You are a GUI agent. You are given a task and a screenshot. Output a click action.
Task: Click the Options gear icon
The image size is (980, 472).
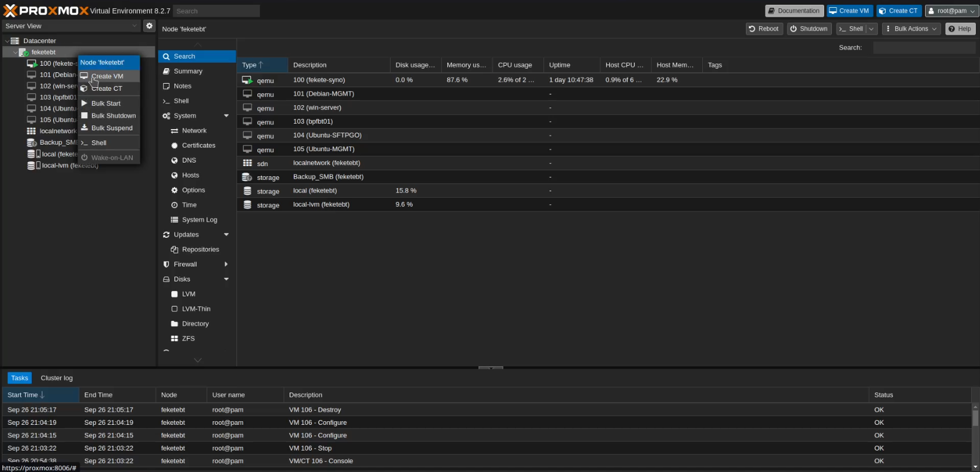(x=174, y=190)
